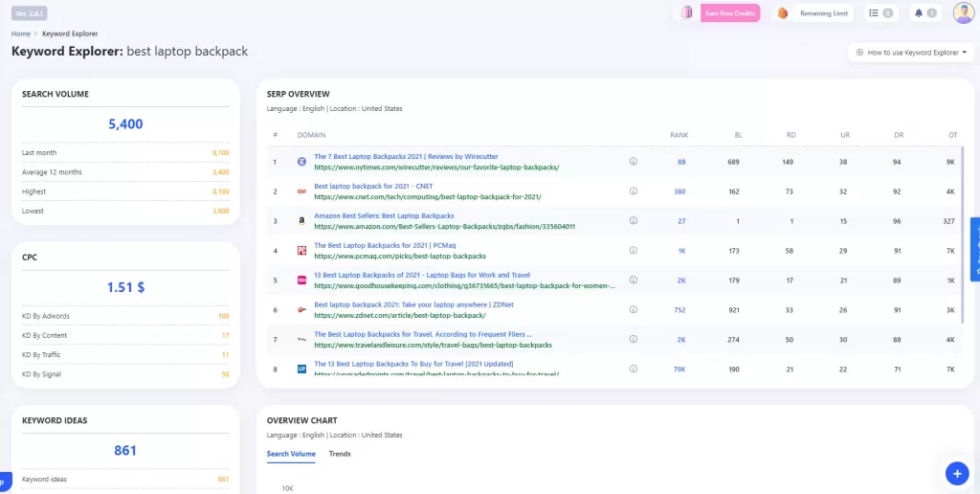Screen dimensions: 980x494
Task: Click the Amazon favicon
Action: point(301,221)
